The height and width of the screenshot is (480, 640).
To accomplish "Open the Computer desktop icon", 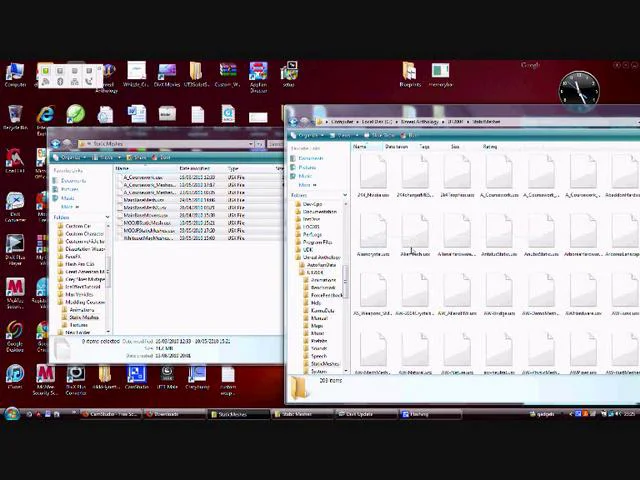I will coord(15,75).
